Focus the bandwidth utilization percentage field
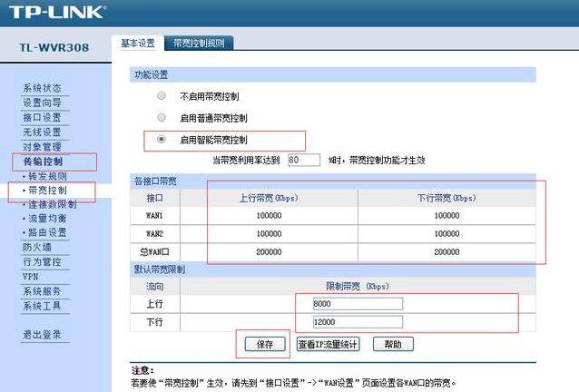The image size is (579, 392). click(x=303, y=160)
